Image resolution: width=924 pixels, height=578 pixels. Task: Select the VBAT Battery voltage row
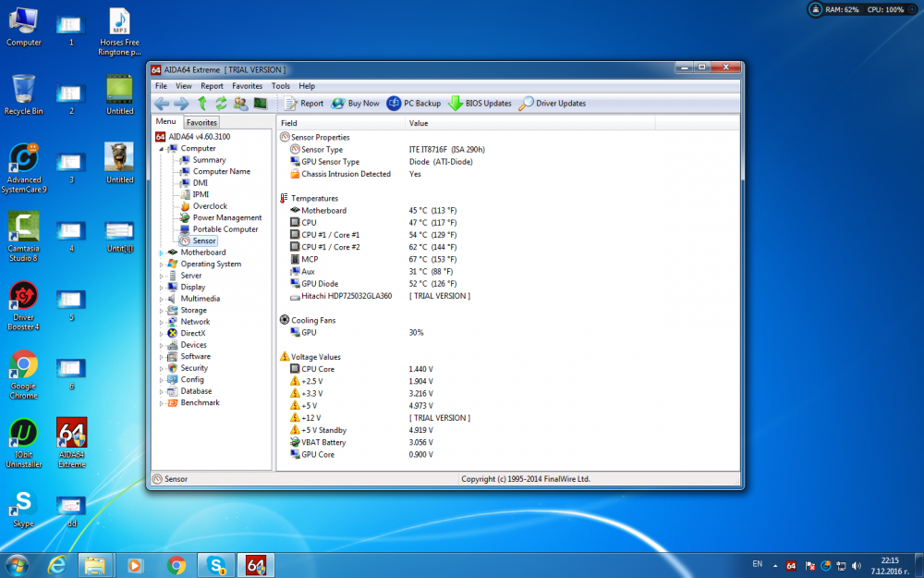point(362,442)
